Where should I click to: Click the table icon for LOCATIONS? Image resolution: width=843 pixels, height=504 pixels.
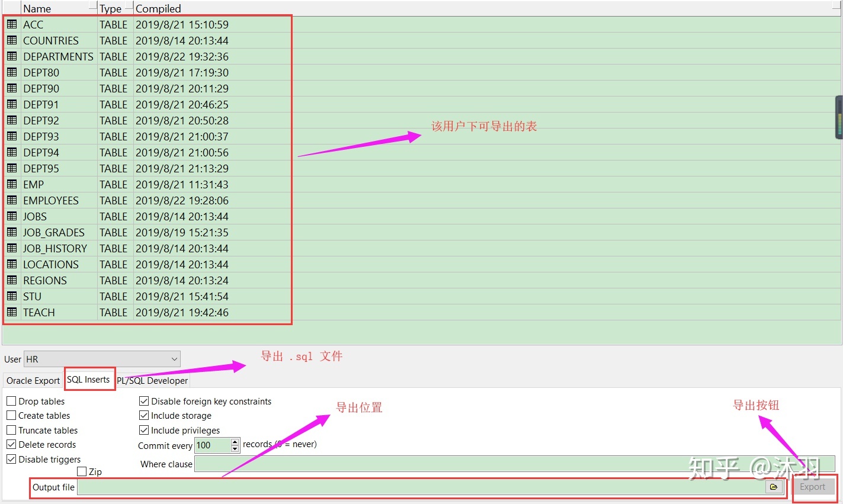[12, 264]
